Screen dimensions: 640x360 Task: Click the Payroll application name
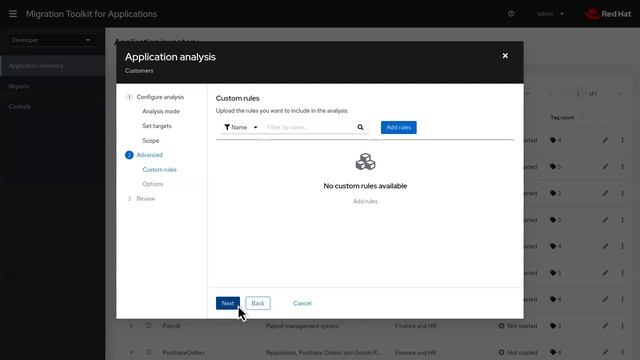pos(171,326)
